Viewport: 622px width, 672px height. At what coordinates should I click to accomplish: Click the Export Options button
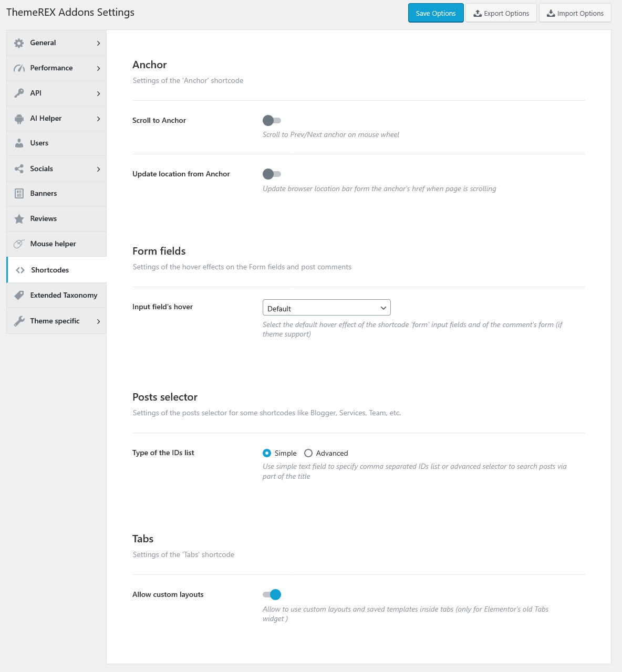pos(501,13)
